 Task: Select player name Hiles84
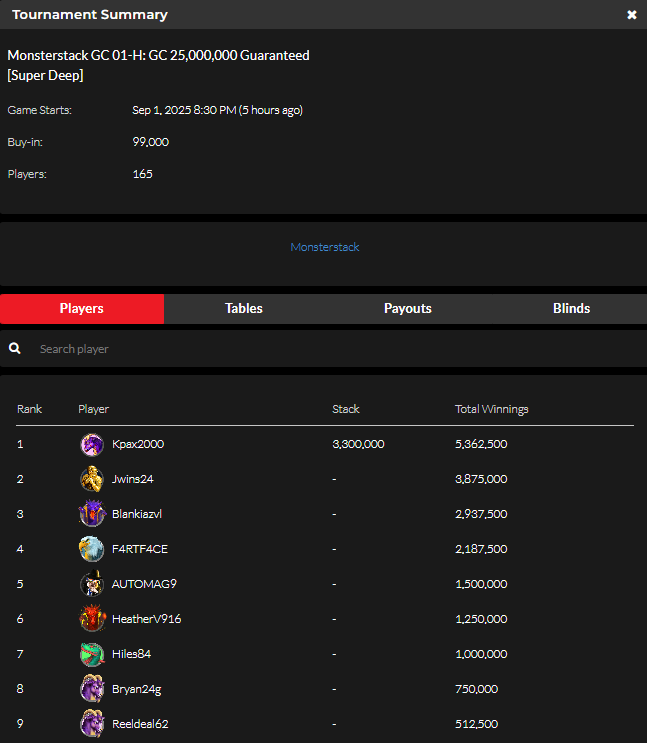[x=131, y=654]
